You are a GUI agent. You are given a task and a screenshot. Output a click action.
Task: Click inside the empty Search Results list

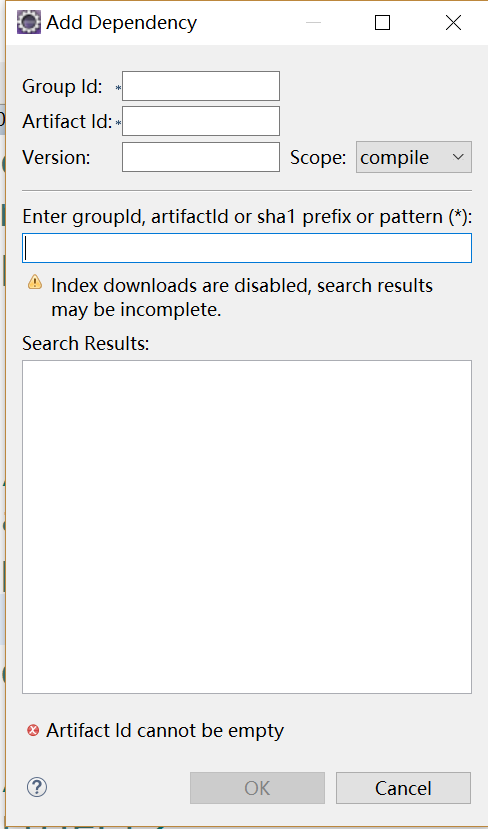[x=247, y=527]
